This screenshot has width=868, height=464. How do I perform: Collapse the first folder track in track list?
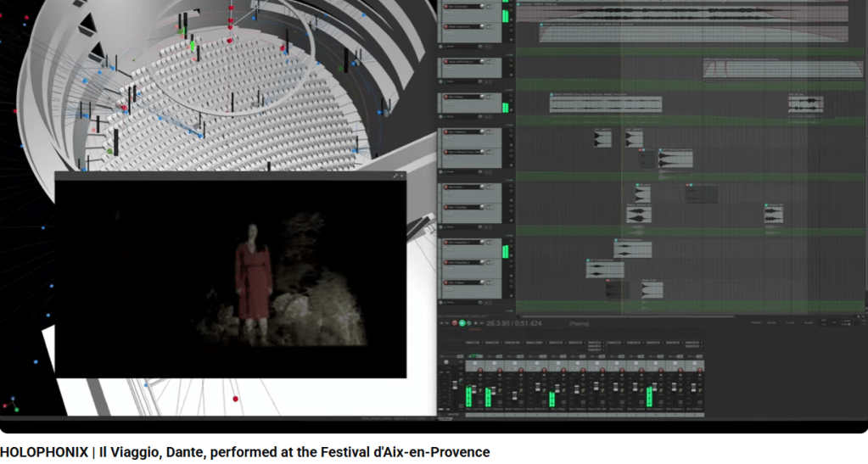(x=442, y=46)
